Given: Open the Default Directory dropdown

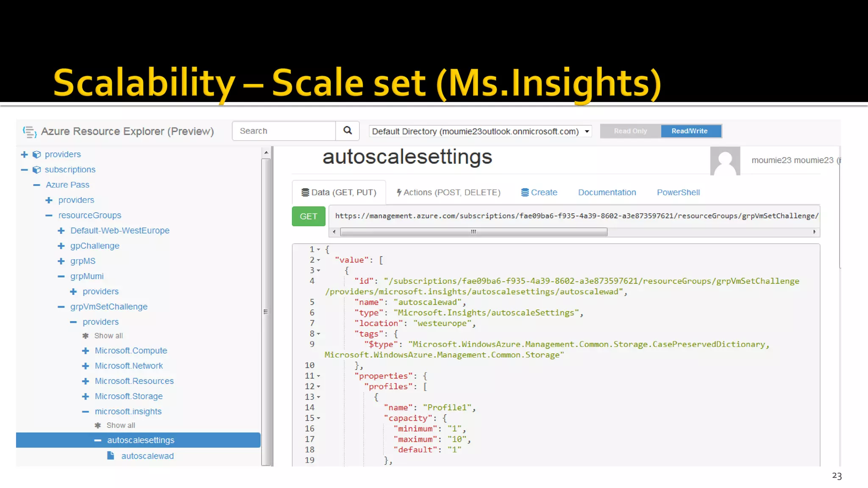Looking at the screenshot, I should click(480, 132).
